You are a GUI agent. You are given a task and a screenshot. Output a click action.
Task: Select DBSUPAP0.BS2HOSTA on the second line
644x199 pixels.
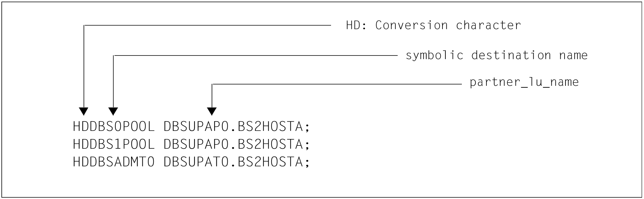click(x=233, y=144)
